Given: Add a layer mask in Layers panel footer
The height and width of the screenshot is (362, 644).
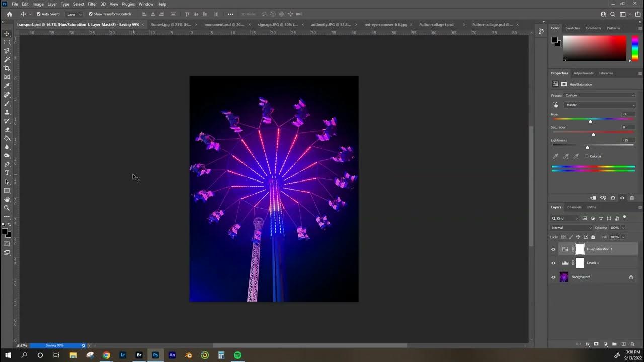Looking at the screenshot, I should tap(596, 344).
